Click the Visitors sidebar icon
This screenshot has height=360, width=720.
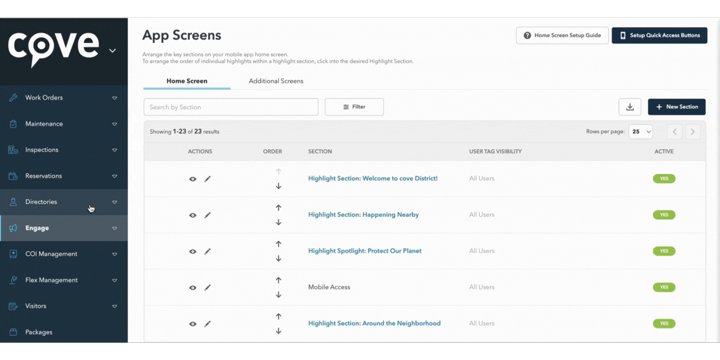coord(13,306)
